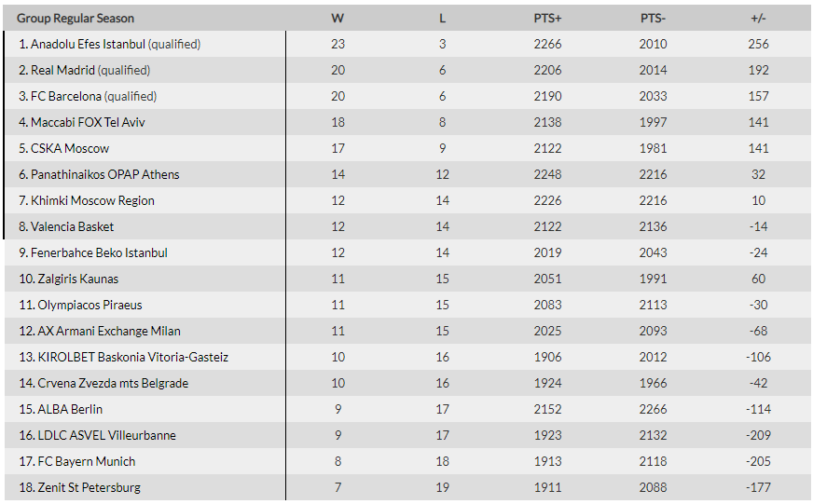813x504 pixels.
Task: Open AX Armani Exchange Milan link
Action: (x=109, y=331)
